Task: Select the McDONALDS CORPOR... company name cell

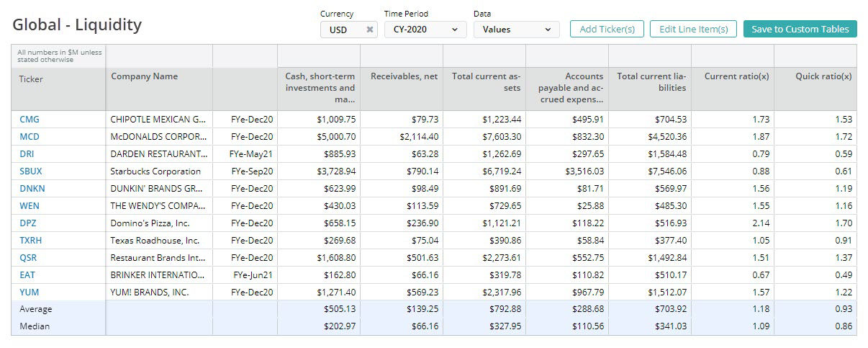Action: click(159, 136)
